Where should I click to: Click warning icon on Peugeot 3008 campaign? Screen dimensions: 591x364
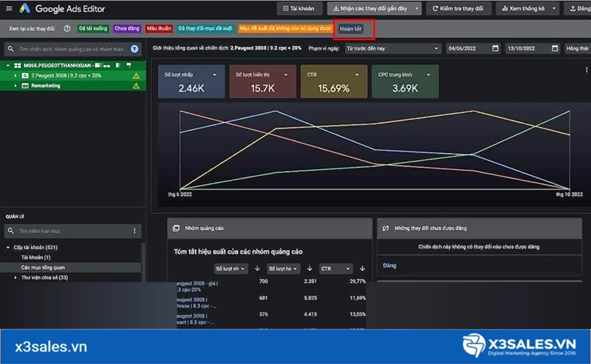click(136, 76)
